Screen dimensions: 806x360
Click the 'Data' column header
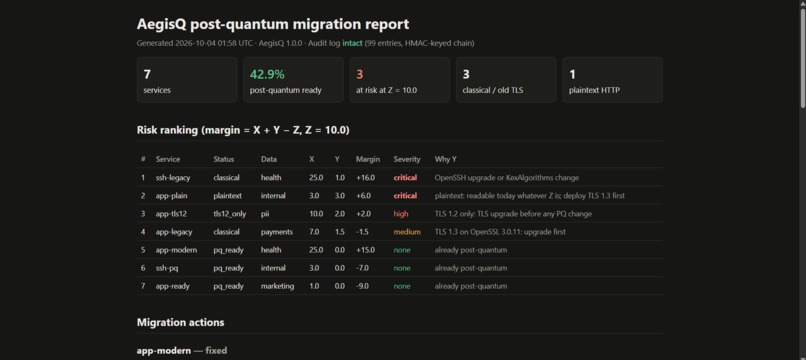(269, 159)
